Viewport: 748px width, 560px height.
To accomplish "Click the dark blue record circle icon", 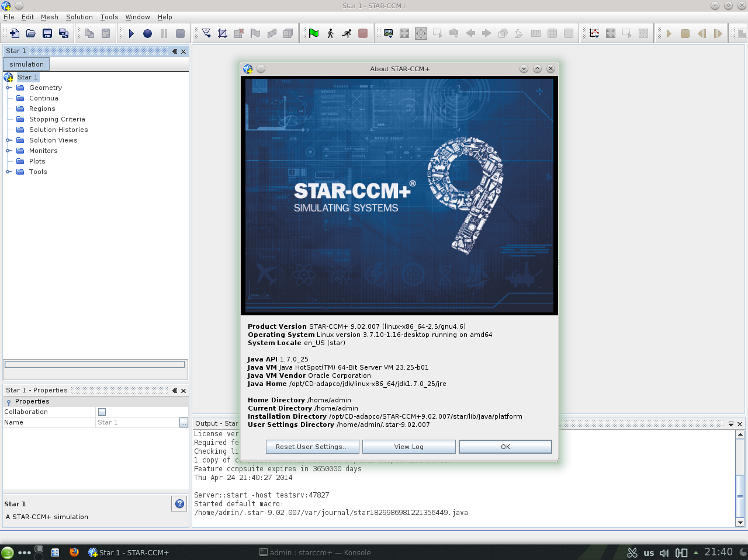I will [x=148, y=33].
